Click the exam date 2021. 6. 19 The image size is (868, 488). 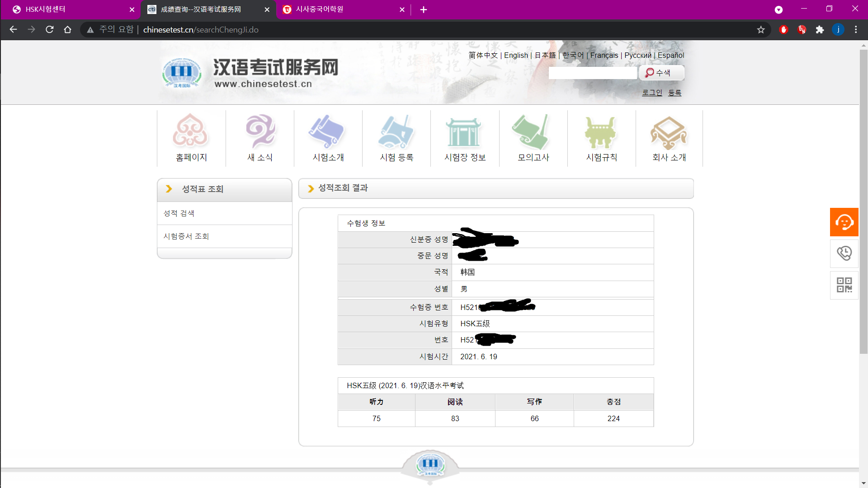click(478, 357)
